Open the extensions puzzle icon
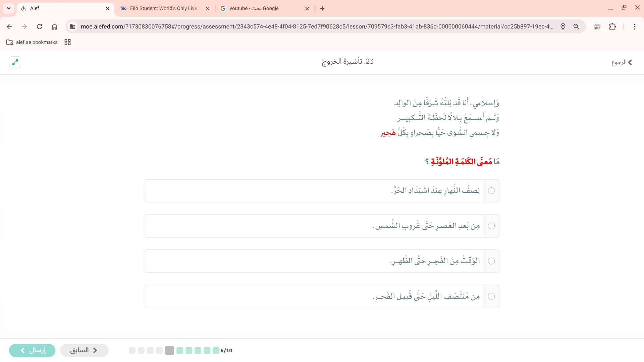The image size is (644, 362). (x=612, y=26)
